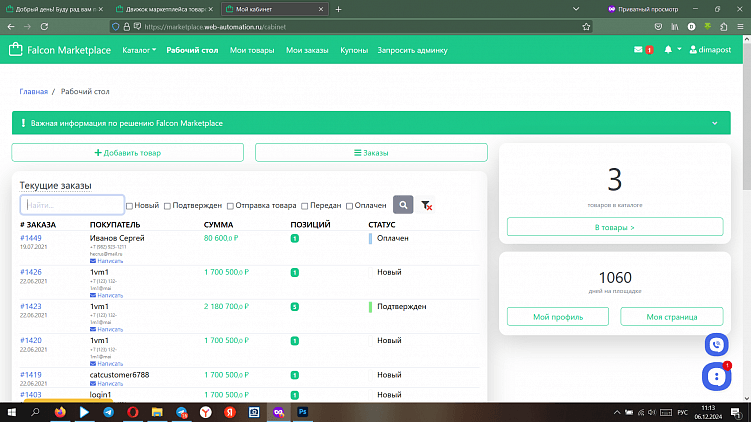Open order #1419 link
This screenshot has width=751, height=422.
31,375
